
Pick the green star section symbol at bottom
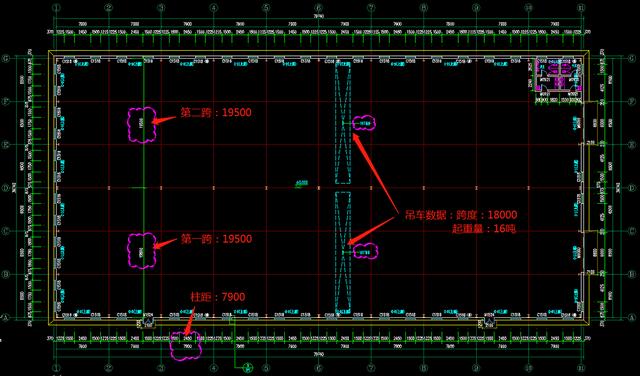click(x=247, y=368)
